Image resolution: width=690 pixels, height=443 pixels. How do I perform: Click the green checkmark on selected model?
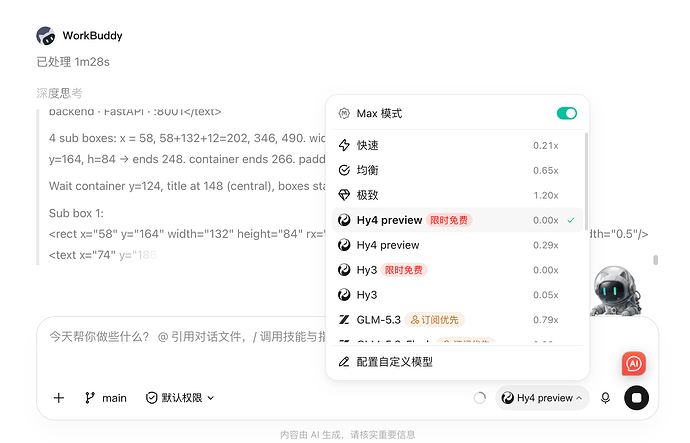click(571, 220)
